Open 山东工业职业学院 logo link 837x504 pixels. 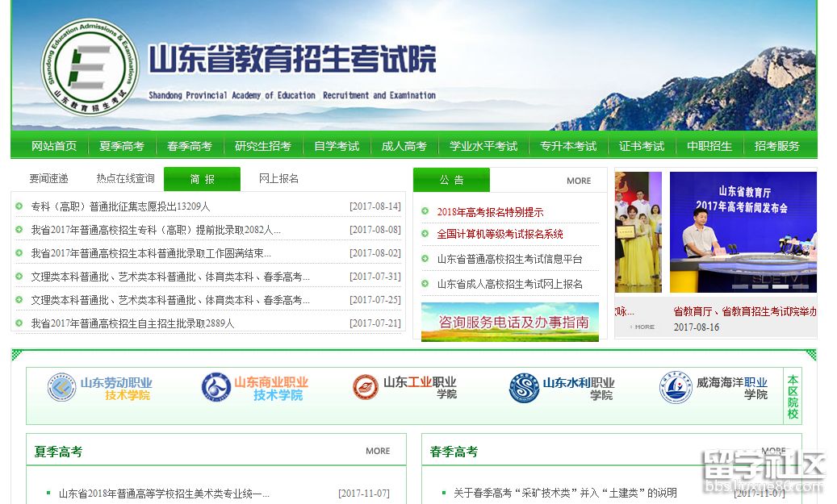404,388
